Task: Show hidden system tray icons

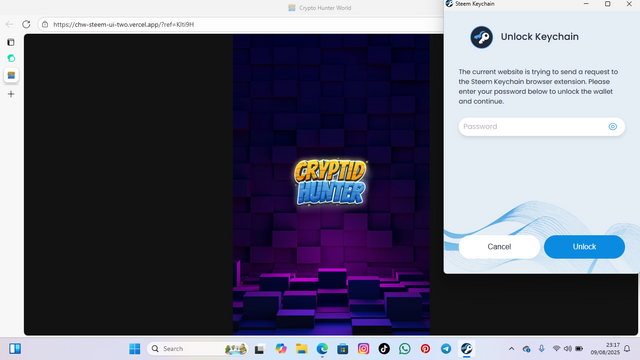Action: coord(511,349)
